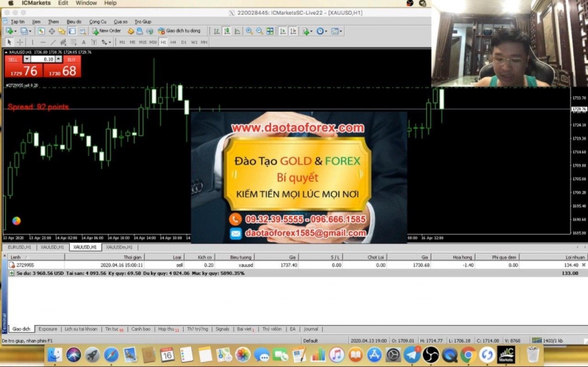Switch to the EURUSD,H1 chart tab
Viewport: 588px width, 367px height.
click(x=20, y=247)
